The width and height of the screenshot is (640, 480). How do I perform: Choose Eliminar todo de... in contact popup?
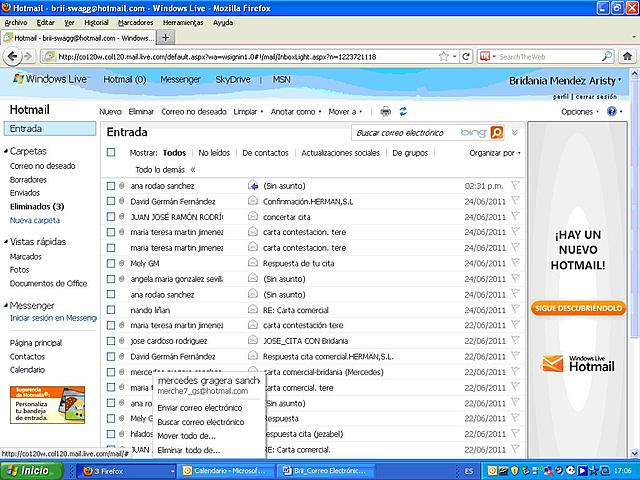189,450
